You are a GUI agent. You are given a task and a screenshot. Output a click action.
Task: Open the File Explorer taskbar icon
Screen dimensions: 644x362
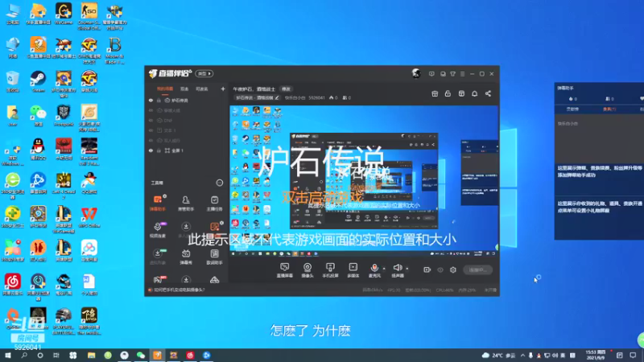point(91,355)
